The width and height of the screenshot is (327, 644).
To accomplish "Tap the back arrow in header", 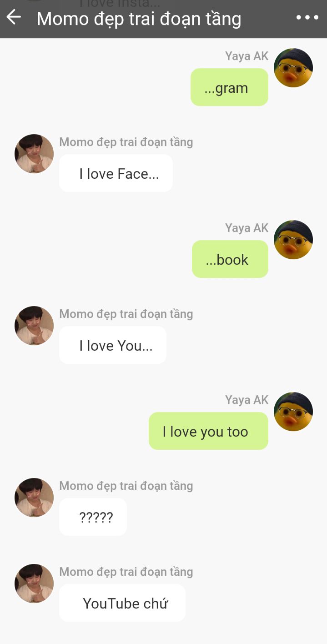I will pyautogui.click(x=14, y=17).
